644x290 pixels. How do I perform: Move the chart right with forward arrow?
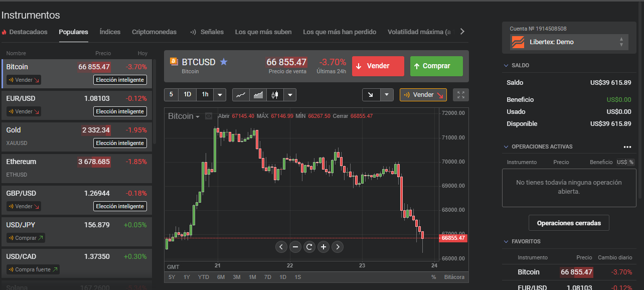pos(338,246)
